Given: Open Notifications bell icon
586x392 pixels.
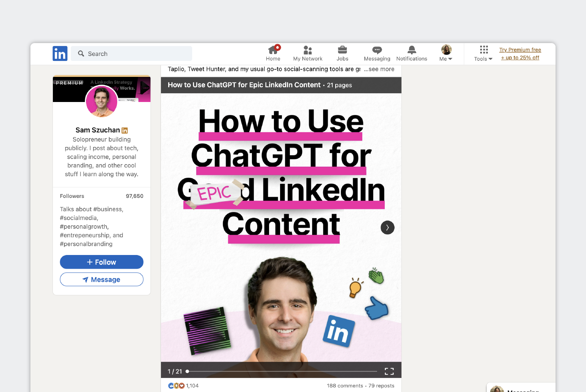Looking at the screenshot, I should [x=412, y=50].
